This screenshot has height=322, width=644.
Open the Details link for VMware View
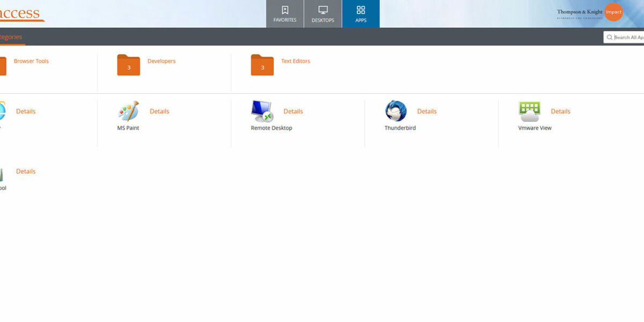(560, 111)
